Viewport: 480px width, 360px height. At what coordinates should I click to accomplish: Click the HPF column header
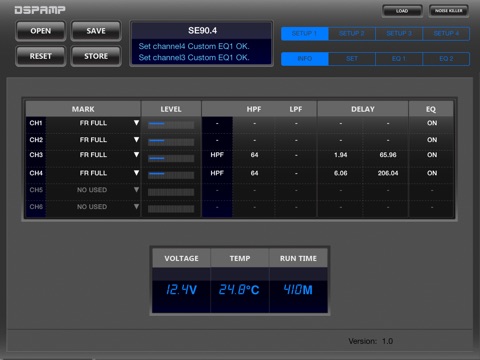tap(254, 109)
